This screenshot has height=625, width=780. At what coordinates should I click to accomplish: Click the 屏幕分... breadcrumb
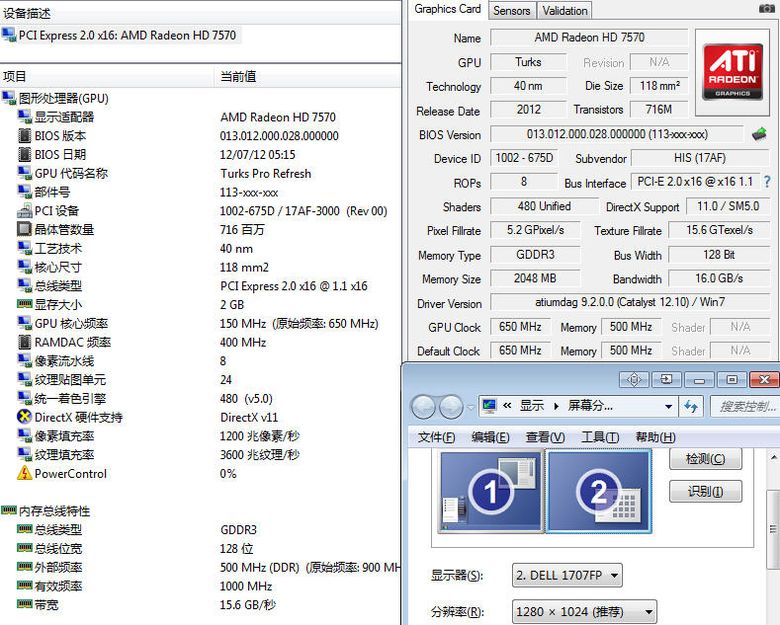(590, 406)
